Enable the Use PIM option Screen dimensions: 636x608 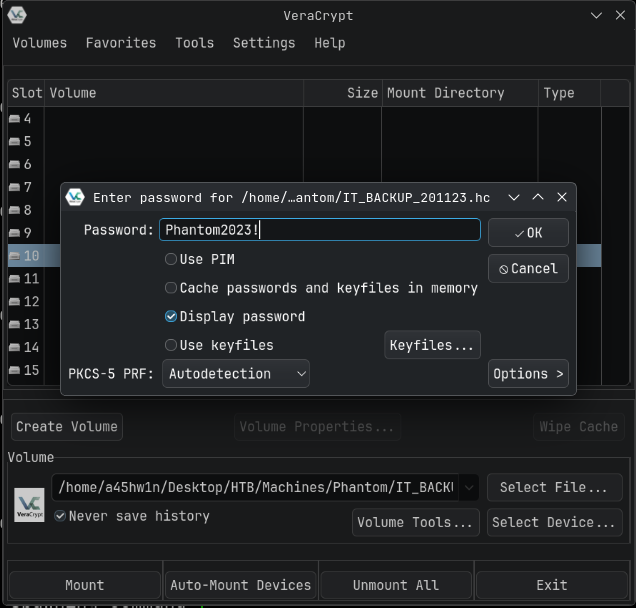(171, 259)
